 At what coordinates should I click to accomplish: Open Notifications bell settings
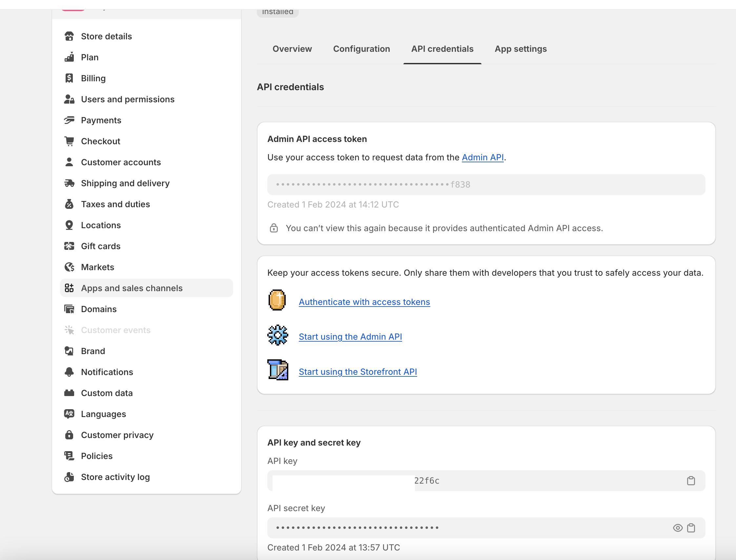click(107, 372)
